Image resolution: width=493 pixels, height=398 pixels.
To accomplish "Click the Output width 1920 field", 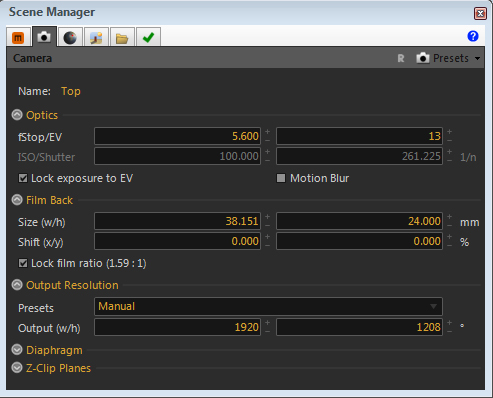I will 177,327.
